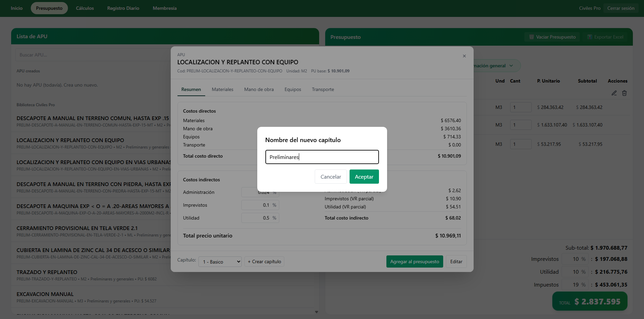644x319 pixels.
Task: Click Total precio unitario value $ 10.969,11
Action: pyautogui.click(x=448, y=236)
